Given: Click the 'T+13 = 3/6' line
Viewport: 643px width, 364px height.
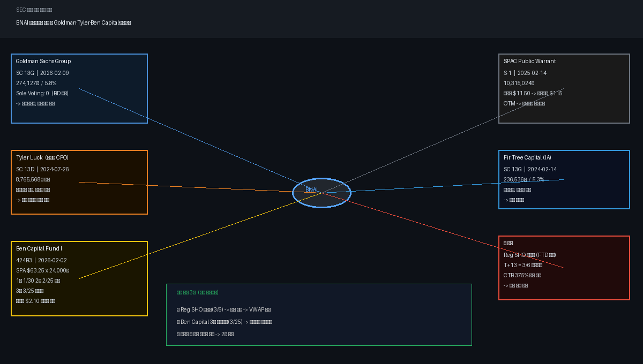Looking at the screenshot, I should click(x=523, y=265).
